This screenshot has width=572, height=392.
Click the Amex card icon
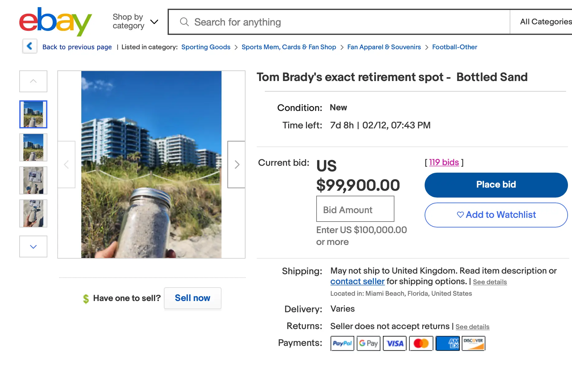pos(448,343)
